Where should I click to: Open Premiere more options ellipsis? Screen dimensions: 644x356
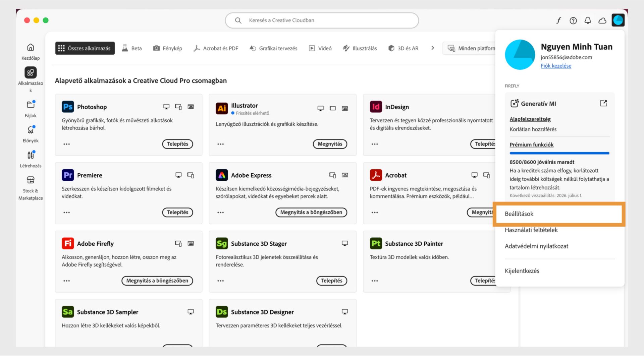(67, 213)
